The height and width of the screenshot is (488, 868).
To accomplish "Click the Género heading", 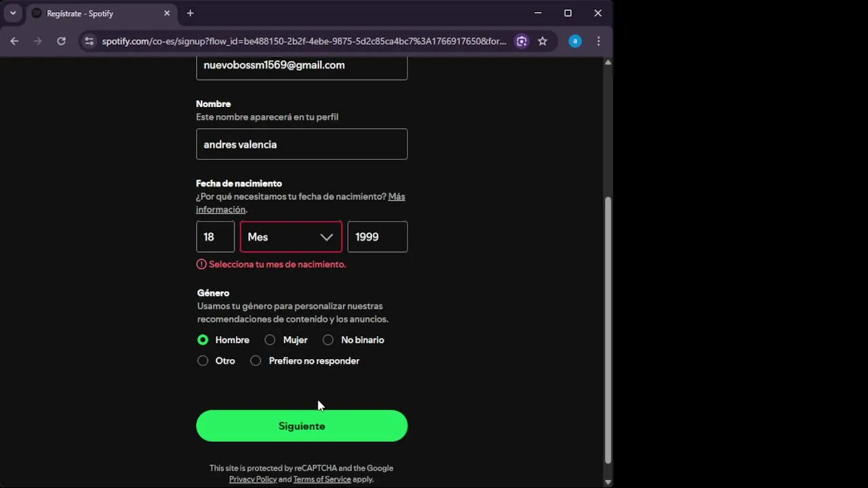I will tap(213, 293).
